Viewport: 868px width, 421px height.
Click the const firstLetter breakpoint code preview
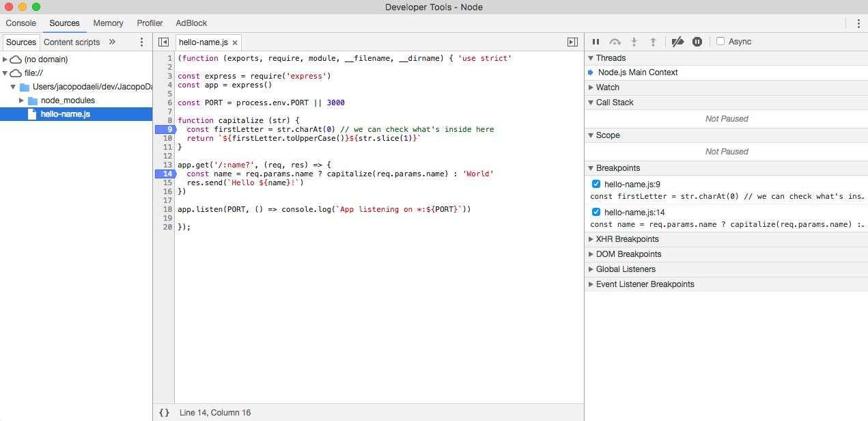pyautogui.click(x=727, y=197)
